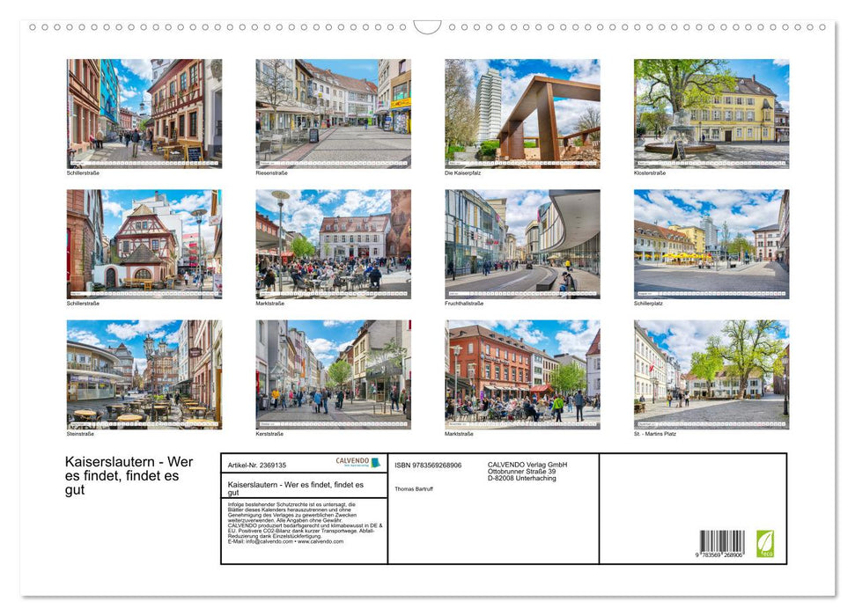855x616 pixels.
Task: Click the "CALVENDO Verlag GmbH" publisher line
Action: point(527,465)
